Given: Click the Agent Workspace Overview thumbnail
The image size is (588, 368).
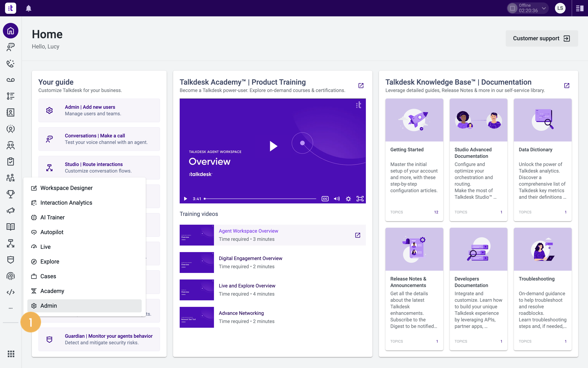Looking at the screenshot, I should pyautogui.click(x=197, y=235).
